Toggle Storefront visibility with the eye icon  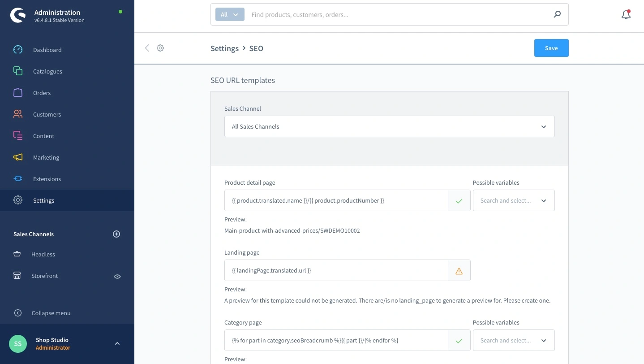[x=117, y=277]
